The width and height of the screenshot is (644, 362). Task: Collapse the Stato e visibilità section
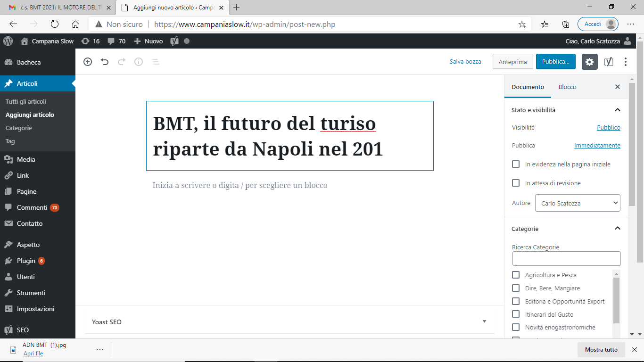[x=618, y=110]
